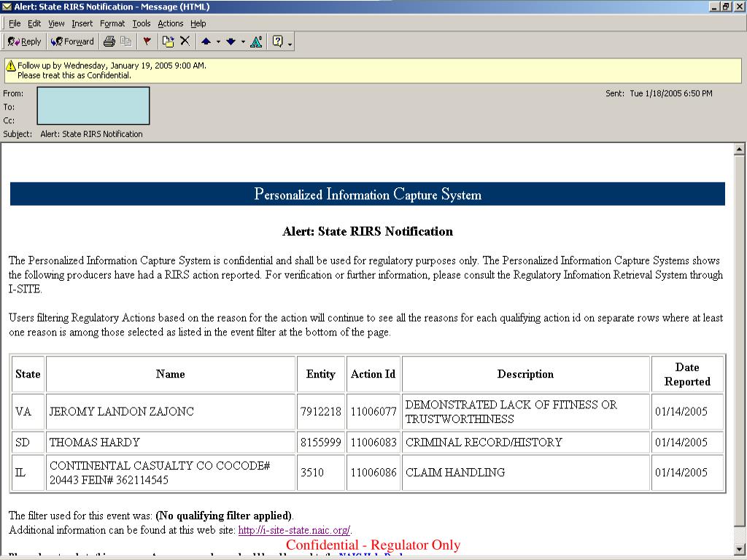Open the previous item dropdown arrow
This screenshot has height=560, width=747.
tap(218, 42)
